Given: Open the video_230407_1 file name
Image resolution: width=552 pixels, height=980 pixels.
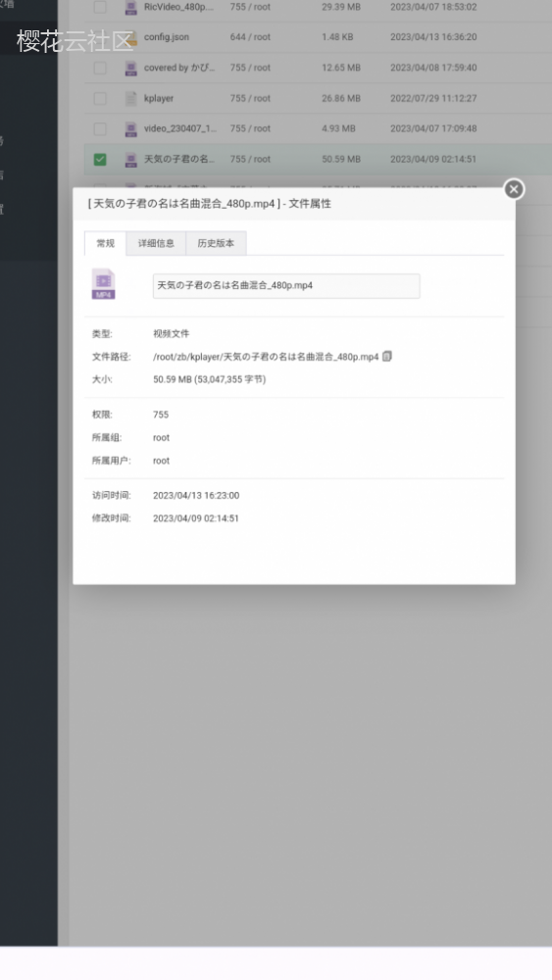Looking at the screenshot, I should point(180,128).
